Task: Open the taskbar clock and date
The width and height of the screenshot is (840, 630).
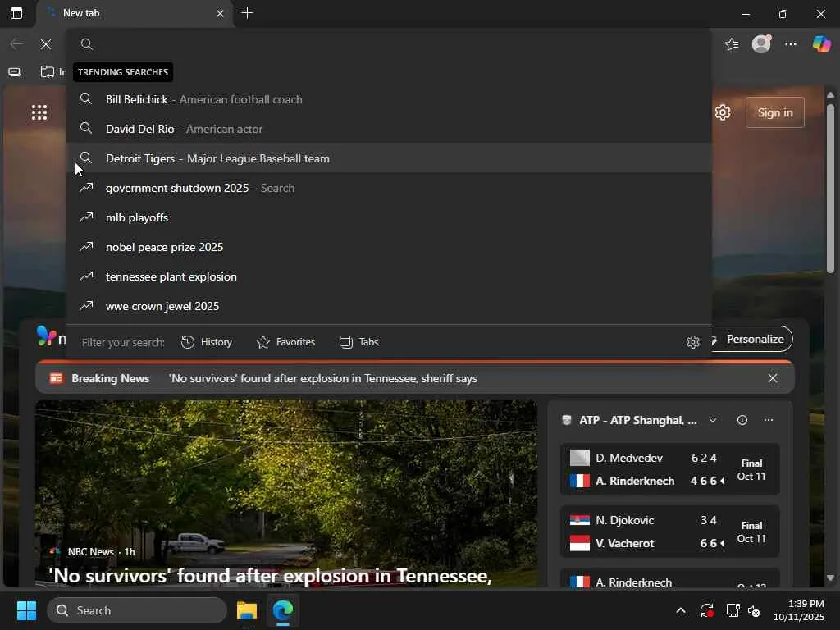Action: coord(799,610)
